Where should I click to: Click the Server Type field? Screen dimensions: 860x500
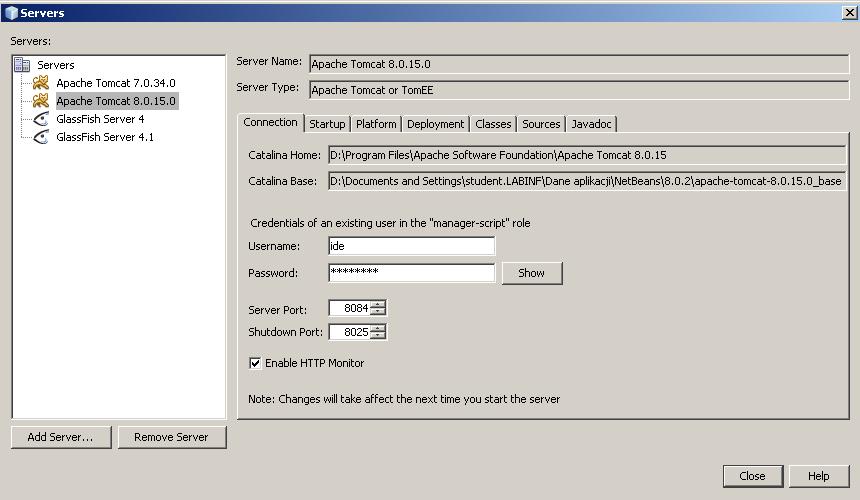579,90
